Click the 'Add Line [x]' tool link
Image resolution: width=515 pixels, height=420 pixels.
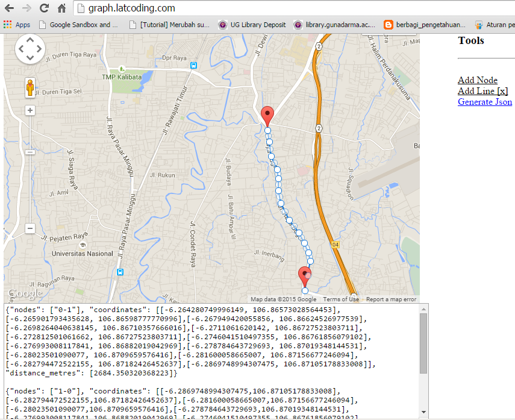click(x=483, y=91)
